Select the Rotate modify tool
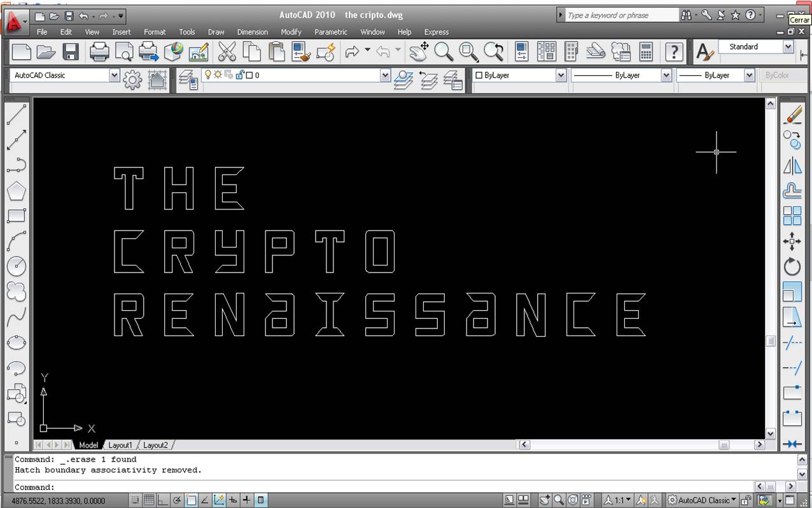Image resolution: width=812 pixels, height=508 pixels. tap(793, 266)
